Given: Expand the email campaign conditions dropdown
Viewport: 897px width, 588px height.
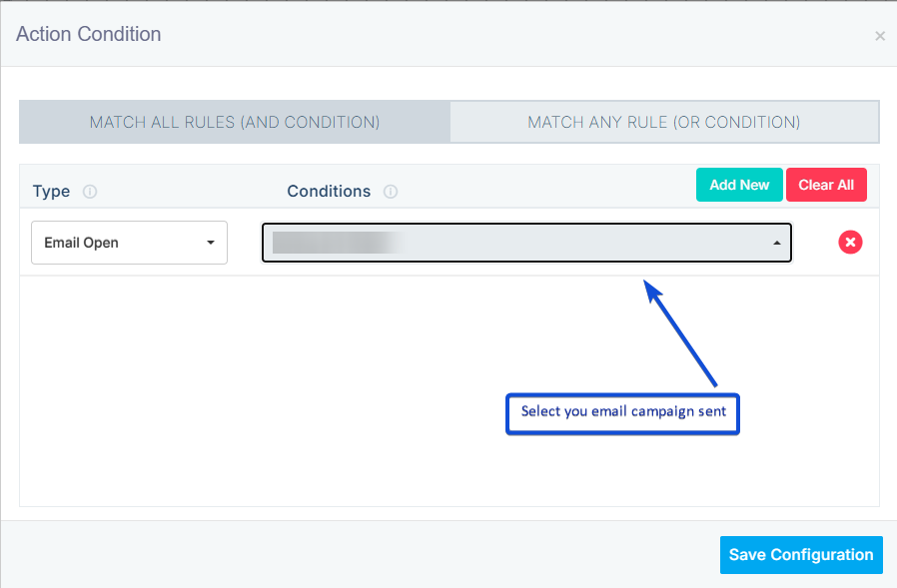Looking at the screenshot, I should [526, 243].
